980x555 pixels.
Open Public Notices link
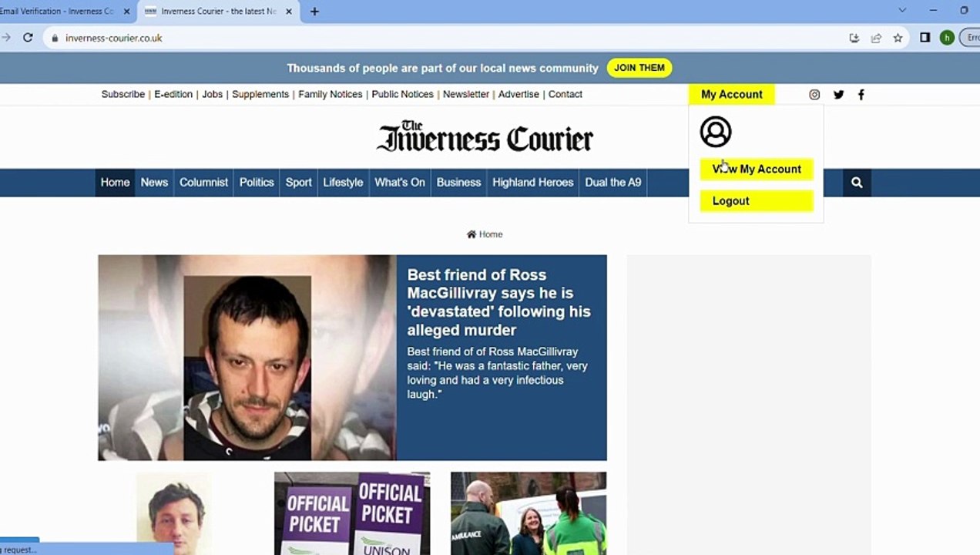[x=403, y=94]
